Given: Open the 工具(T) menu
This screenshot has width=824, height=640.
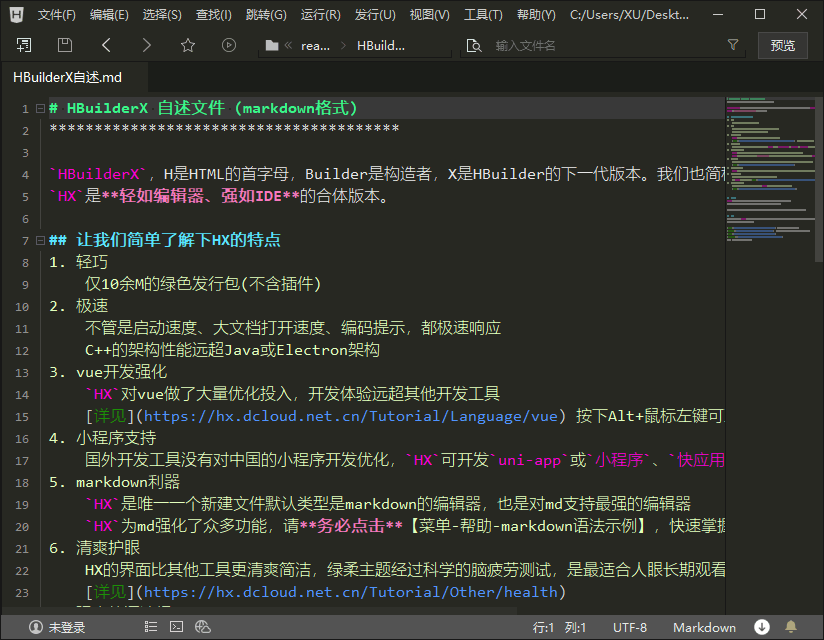Looking at the screenshot, I should click(483, 15).
